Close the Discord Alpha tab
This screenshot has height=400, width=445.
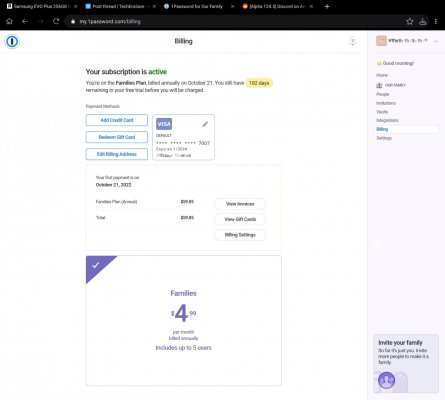(x=311, y=6)
